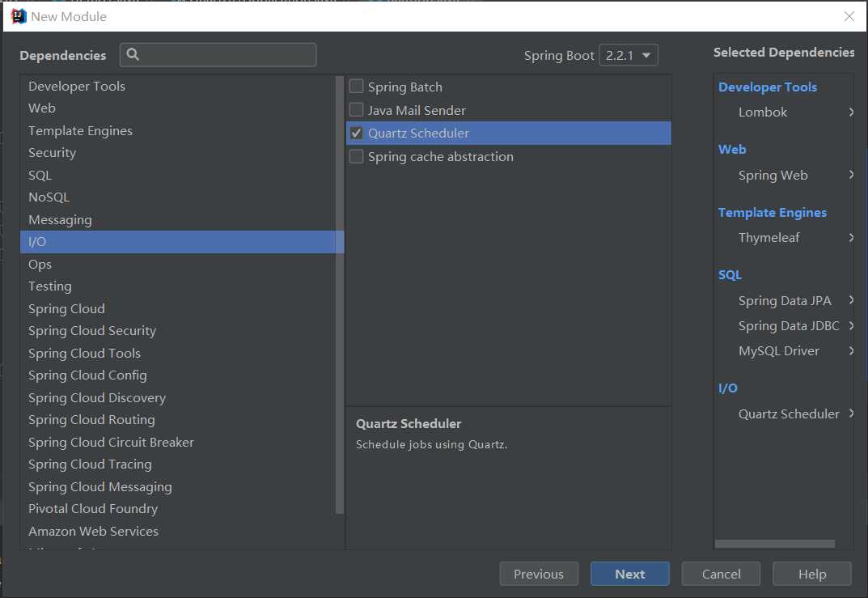Click inside the Dependencies search field
This screenshot has height=598, width=868.
[x=218, y=55]
